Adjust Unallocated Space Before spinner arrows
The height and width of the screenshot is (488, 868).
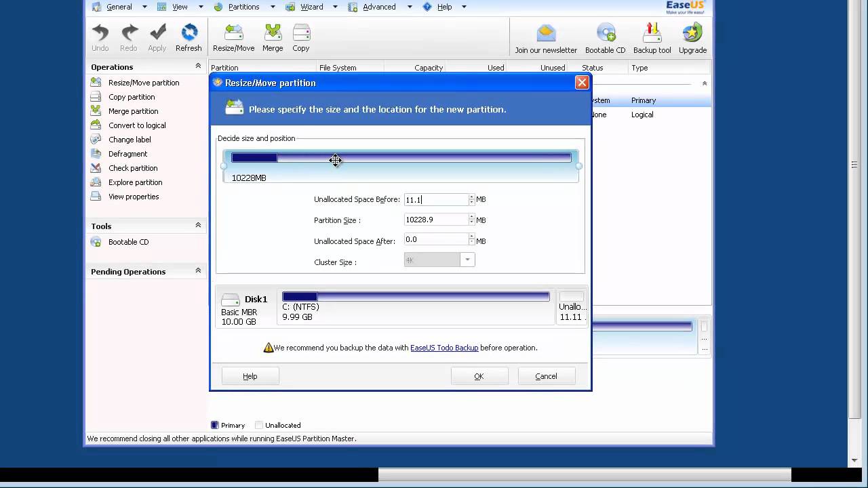(471, 199)
